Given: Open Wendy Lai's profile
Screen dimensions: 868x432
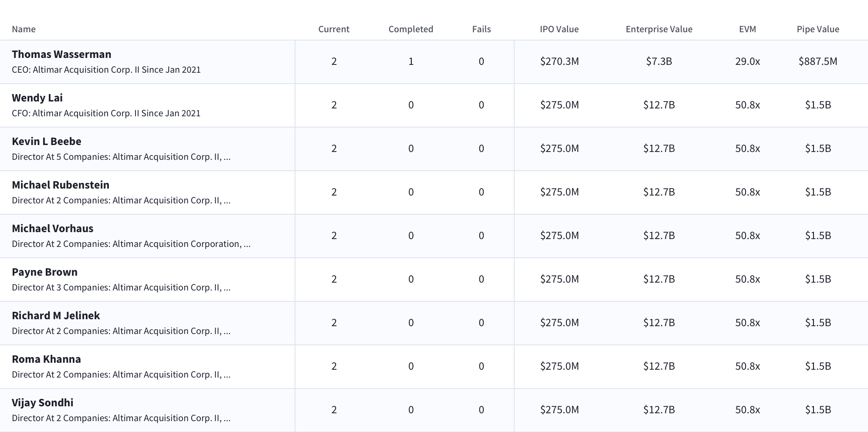Looking at the screenshot, I should pyautogui.click(x=37, y=98).
